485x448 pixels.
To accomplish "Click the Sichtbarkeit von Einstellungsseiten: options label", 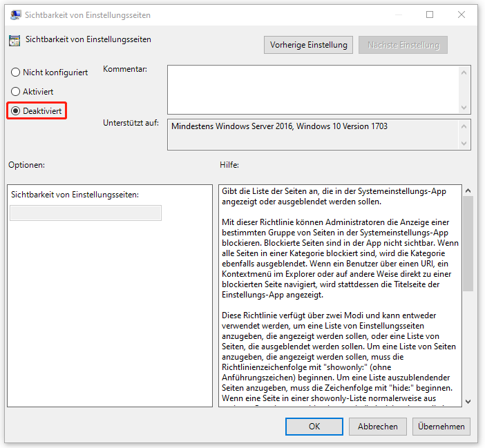I will (x=75, y=195).
